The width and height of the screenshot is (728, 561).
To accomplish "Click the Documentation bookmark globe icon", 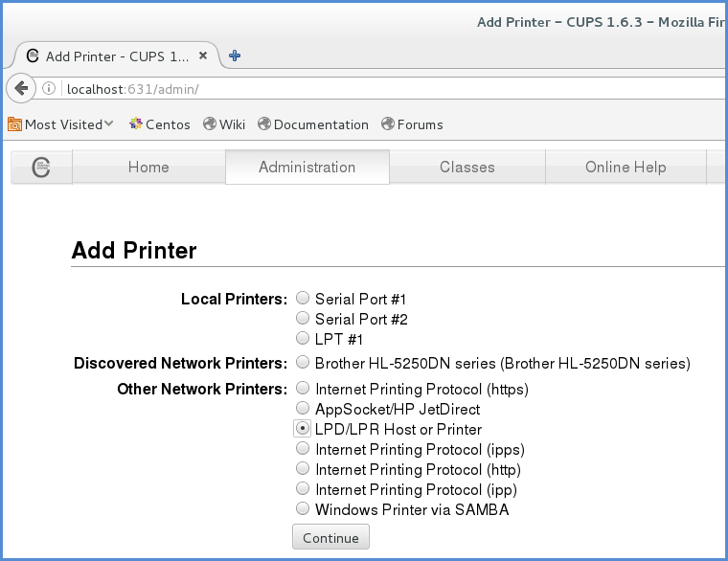I will pyautogui.click(x=264, y=123).
